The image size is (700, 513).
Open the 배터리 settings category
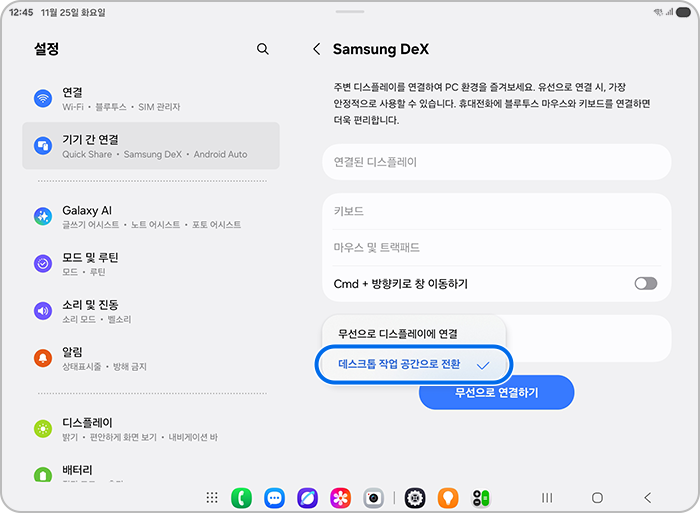[x=151, y=473]
